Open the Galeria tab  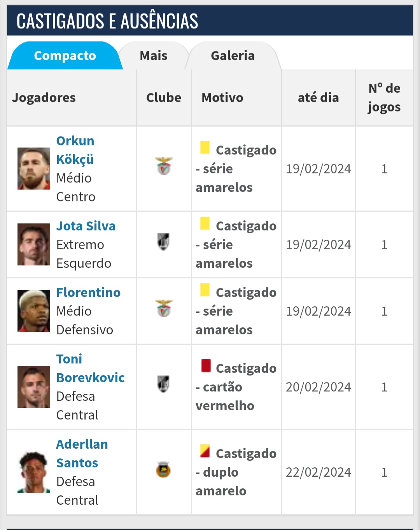(233, 56)
